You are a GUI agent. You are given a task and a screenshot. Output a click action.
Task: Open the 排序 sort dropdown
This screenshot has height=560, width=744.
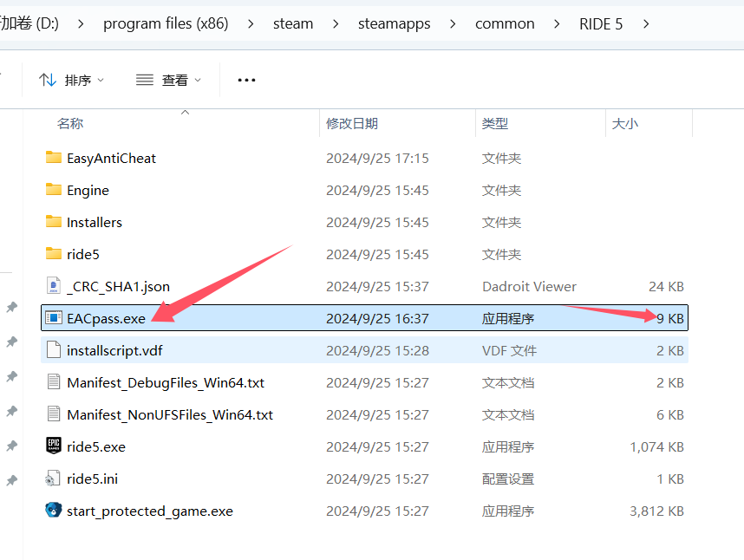click(72, 80)
